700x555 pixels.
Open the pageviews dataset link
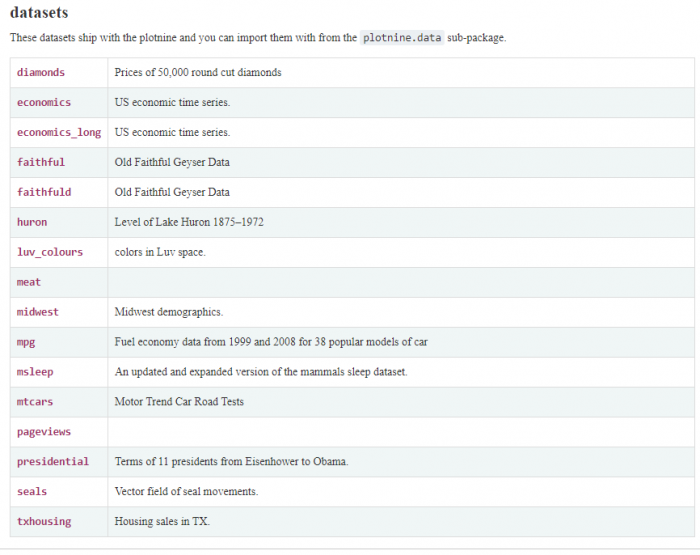pyautogui.click(x=44, y=432)
